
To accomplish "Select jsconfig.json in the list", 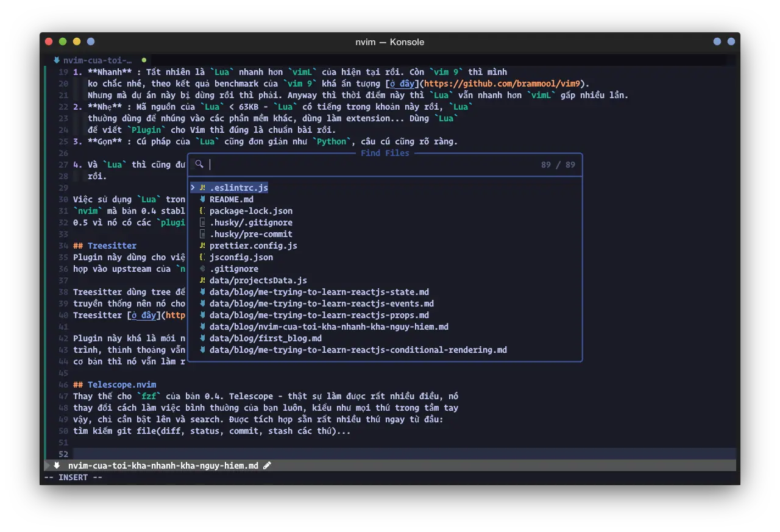I will (x=241, y=257).
